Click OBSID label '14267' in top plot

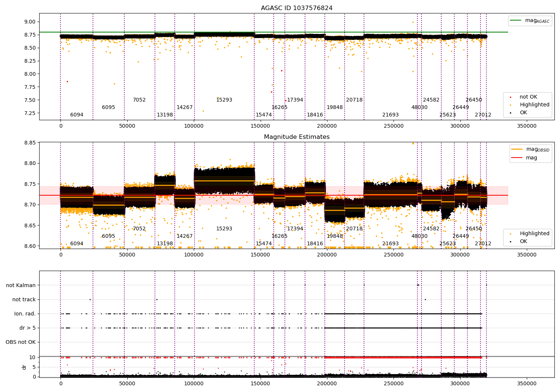click(184, 108)
